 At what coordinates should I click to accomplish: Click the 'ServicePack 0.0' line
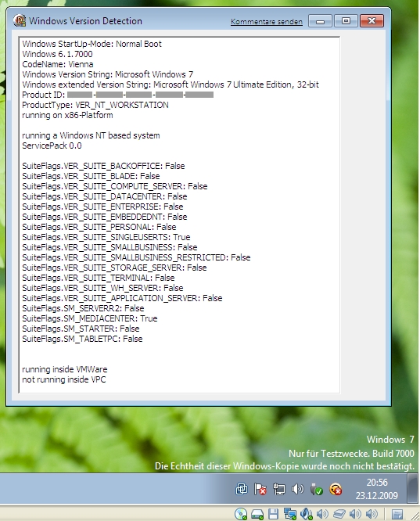pos(52,146)
